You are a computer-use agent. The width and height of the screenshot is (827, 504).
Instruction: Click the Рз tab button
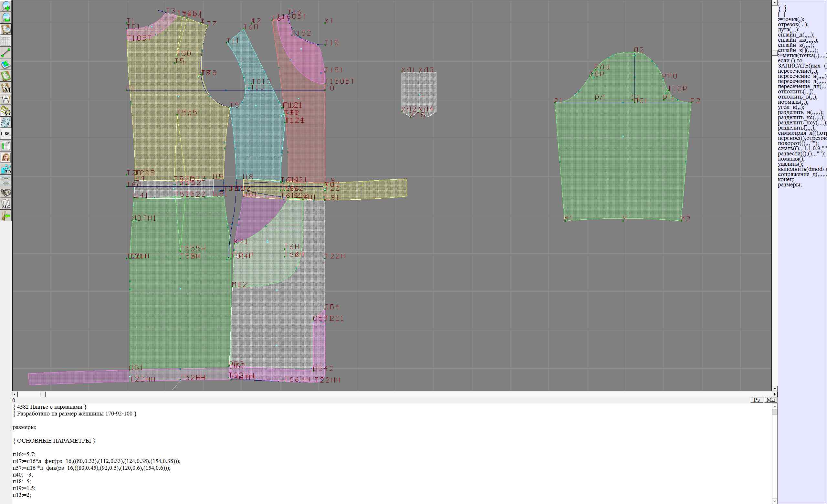click(x=757, y=400)
